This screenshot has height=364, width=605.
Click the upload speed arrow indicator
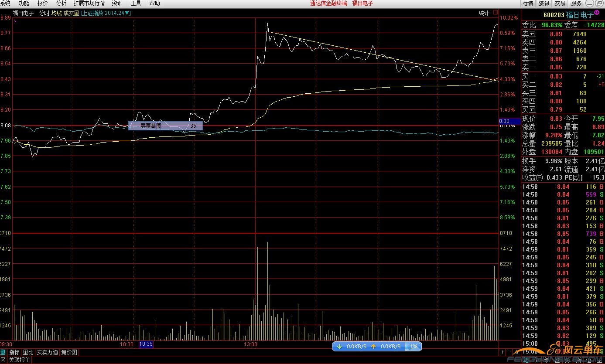click(x=373, y=347)
